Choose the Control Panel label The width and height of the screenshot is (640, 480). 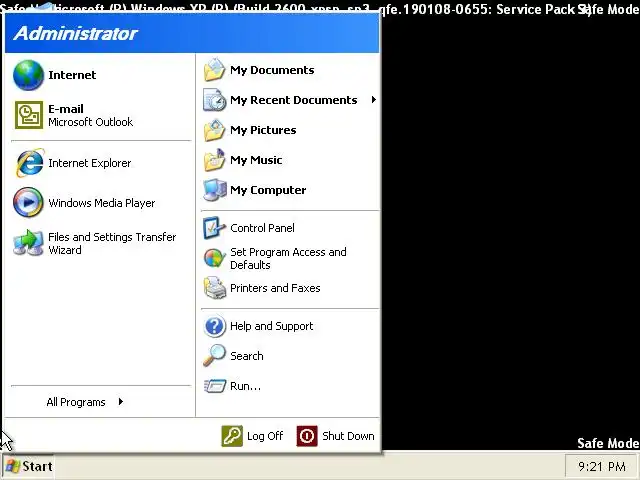click(262, 228)
